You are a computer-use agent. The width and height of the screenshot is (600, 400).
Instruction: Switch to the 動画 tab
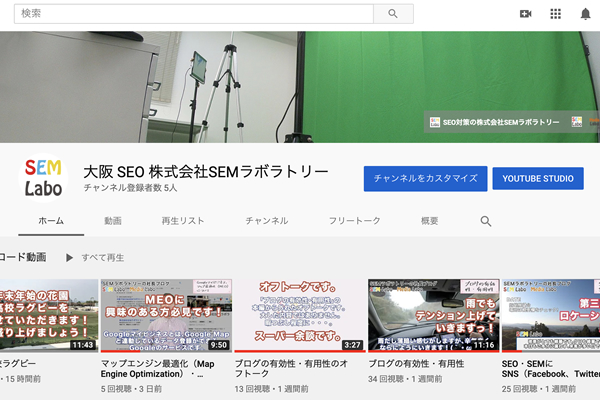coord(113,221)
